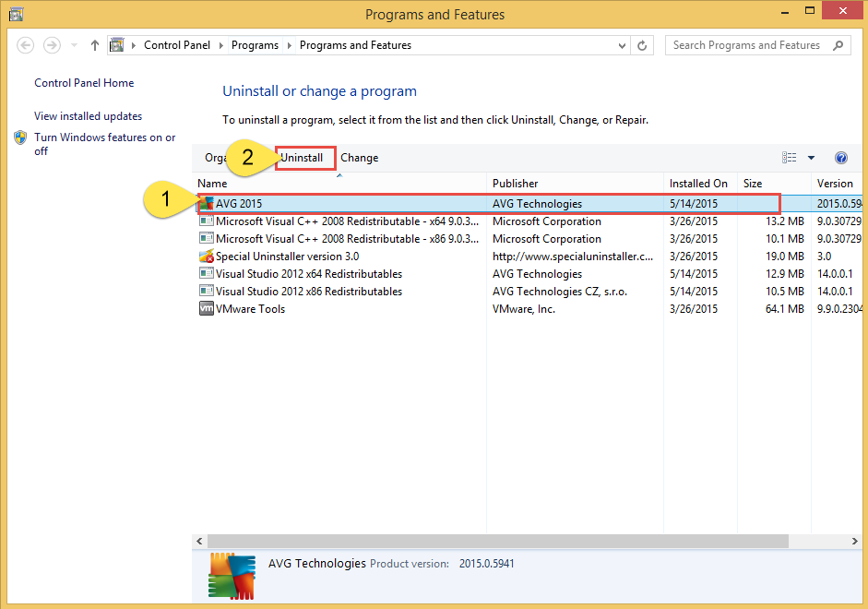The image size is (868, 609).
Task: Click the large AVG logo in details pane
Action: point(232,577)
